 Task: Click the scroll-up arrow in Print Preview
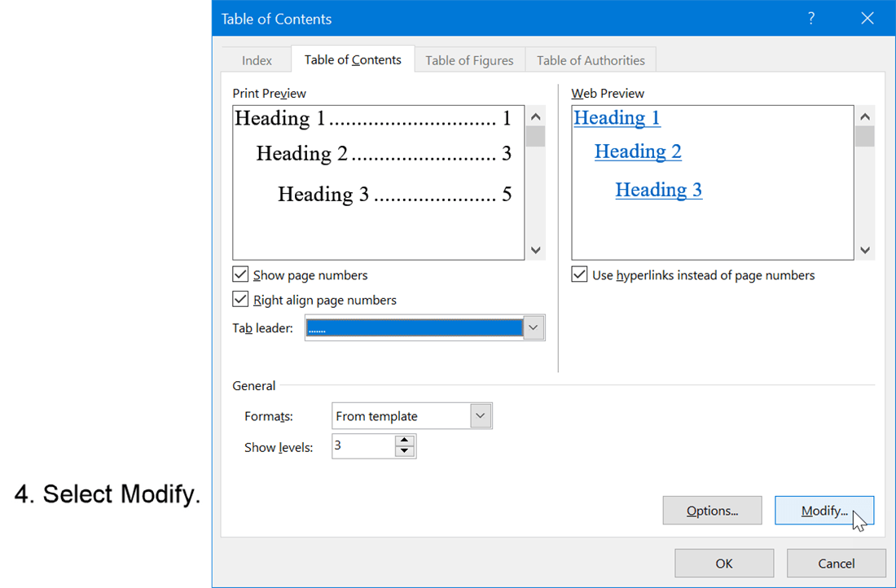coord(535,116)
